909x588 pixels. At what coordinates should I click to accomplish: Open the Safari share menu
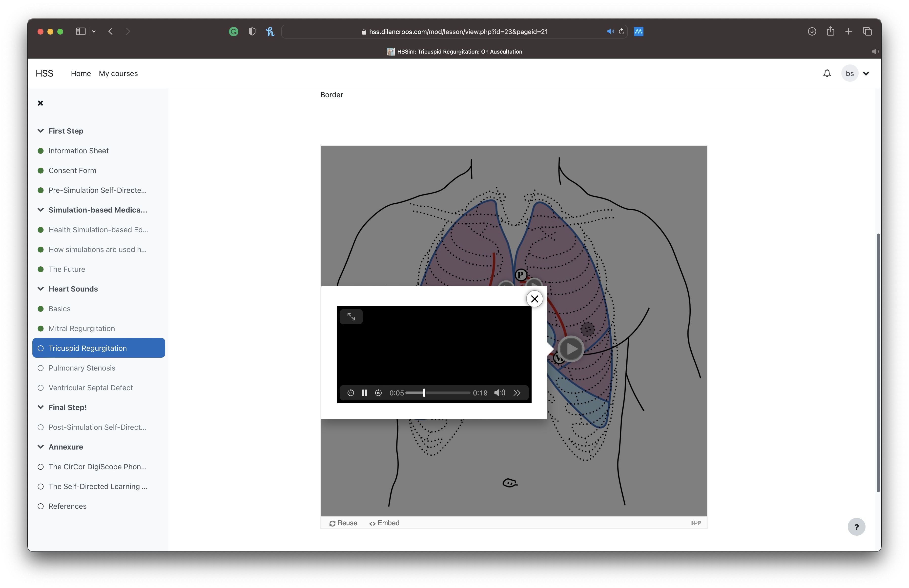[x=830, y=31]
